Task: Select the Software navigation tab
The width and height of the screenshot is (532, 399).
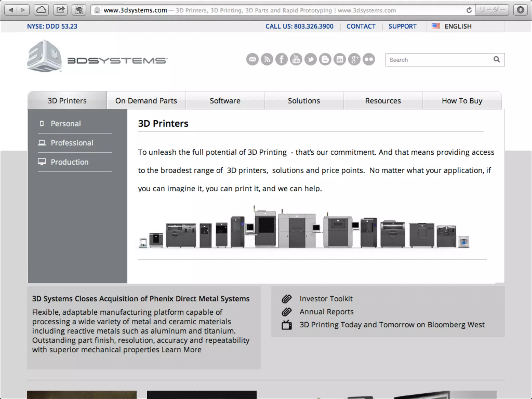Action: tap(225, 101)
